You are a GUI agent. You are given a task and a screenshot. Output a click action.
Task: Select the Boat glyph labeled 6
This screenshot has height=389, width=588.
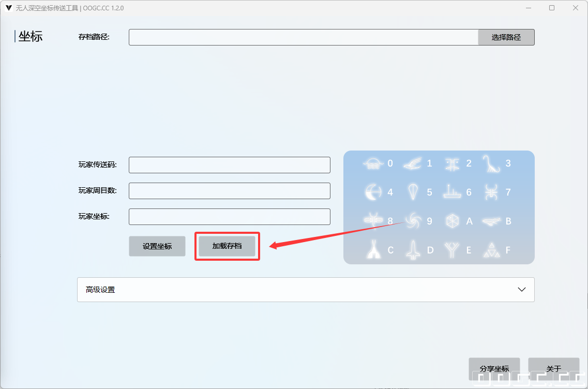(452, 192)
